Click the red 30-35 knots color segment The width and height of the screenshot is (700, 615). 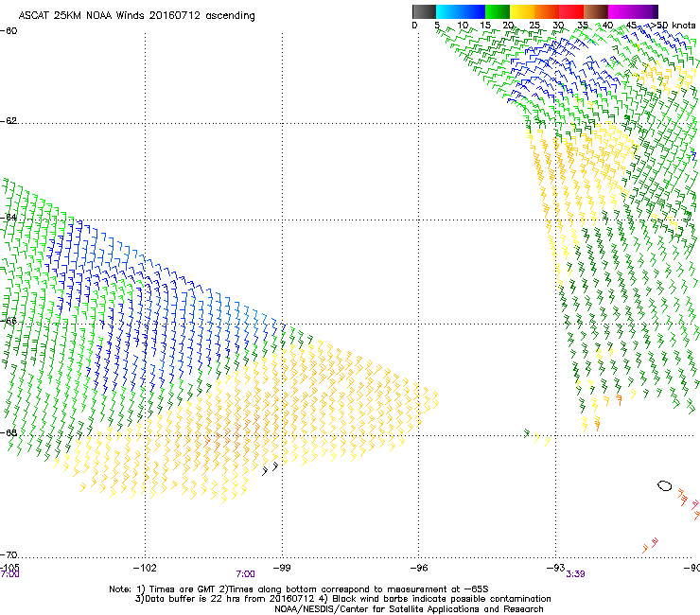coord(571,11)
